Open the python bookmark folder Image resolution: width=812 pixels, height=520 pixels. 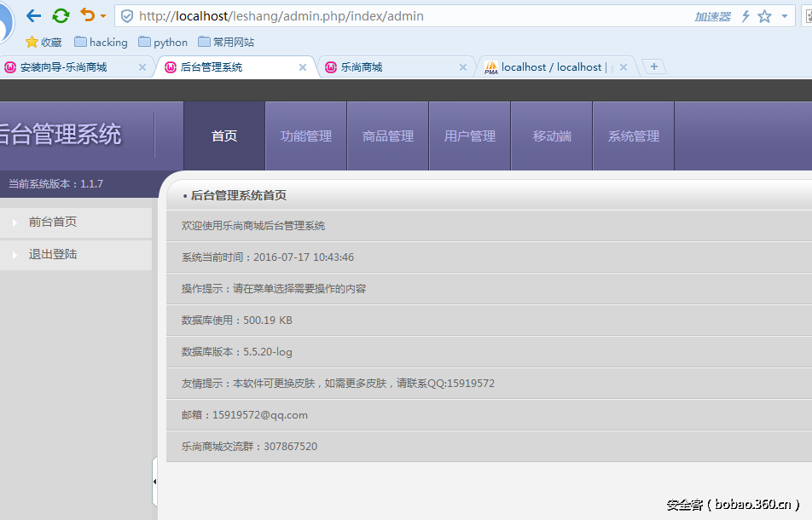[x=163, y=42]
